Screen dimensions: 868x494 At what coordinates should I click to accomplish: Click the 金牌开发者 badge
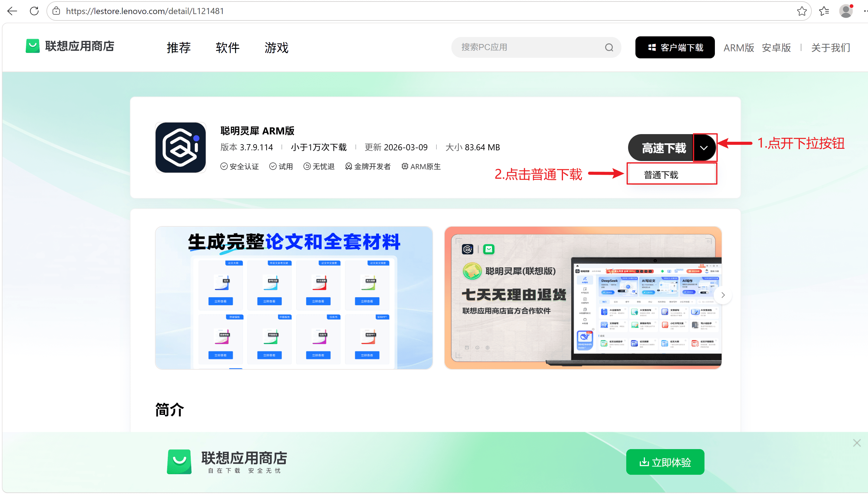click(368, 166)
